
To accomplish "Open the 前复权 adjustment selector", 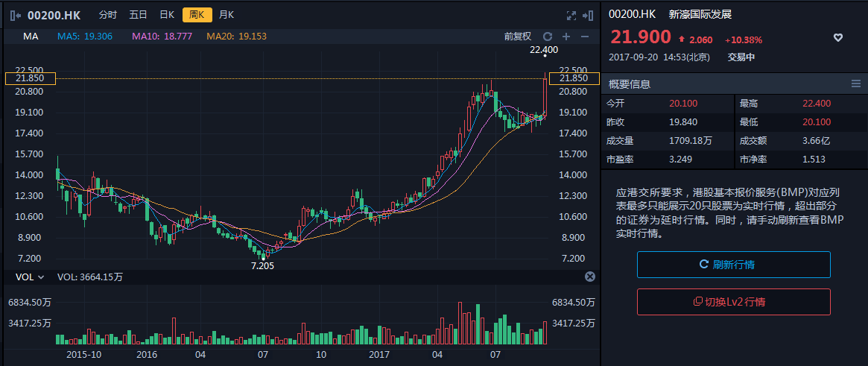I will (x=517, y=36).
